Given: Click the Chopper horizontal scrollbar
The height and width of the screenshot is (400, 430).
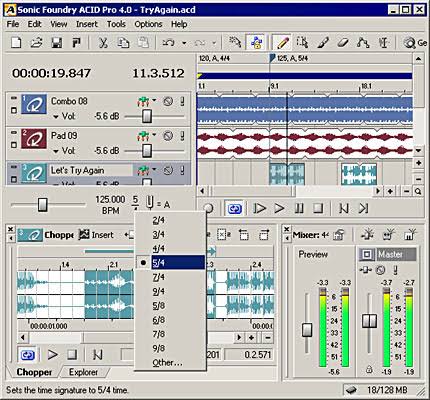Looking at the screenshot, I should [131, 338].
